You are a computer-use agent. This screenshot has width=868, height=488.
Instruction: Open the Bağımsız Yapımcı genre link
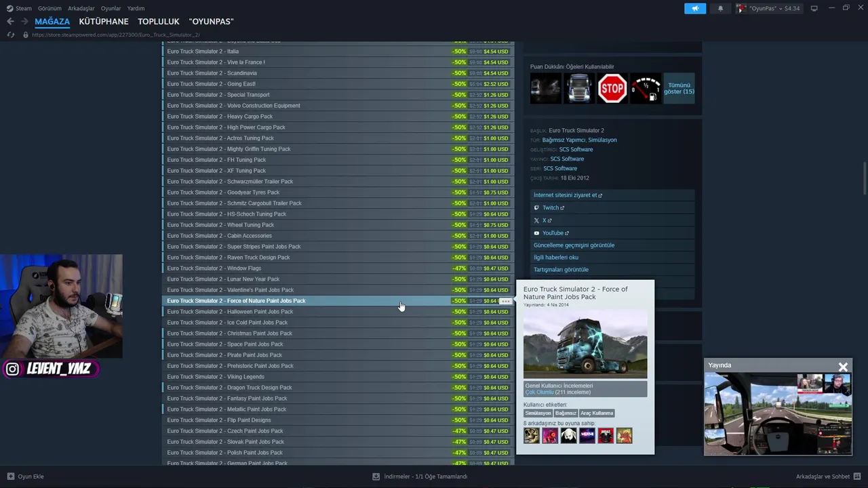[x=563, y=140]
